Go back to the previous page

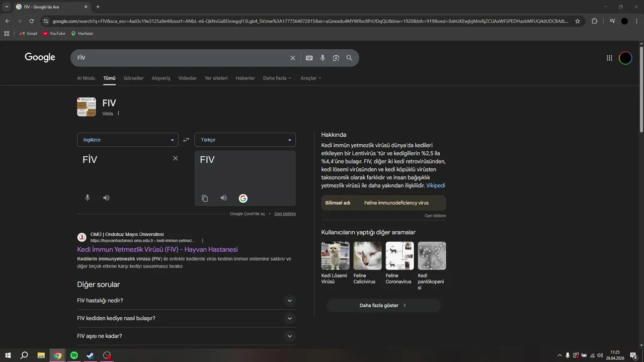[x=7, y=21]
